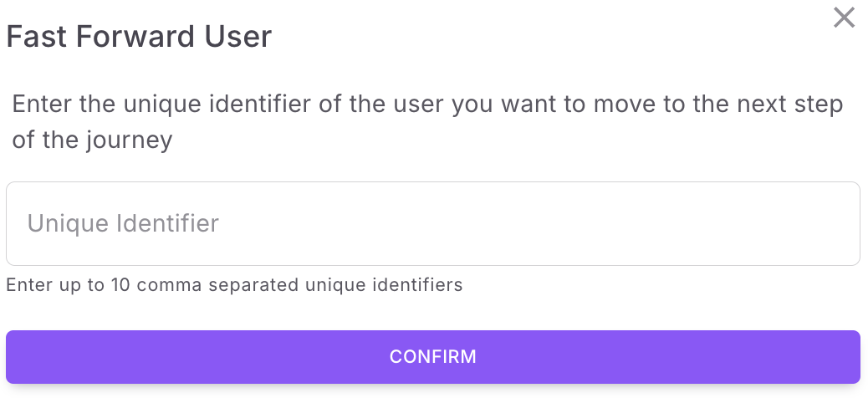Exit the Fast Forward User modal via X
Image resolution: width=868 pixels, height=398 pixels.
pyautogui.click(x=844, y=18)
